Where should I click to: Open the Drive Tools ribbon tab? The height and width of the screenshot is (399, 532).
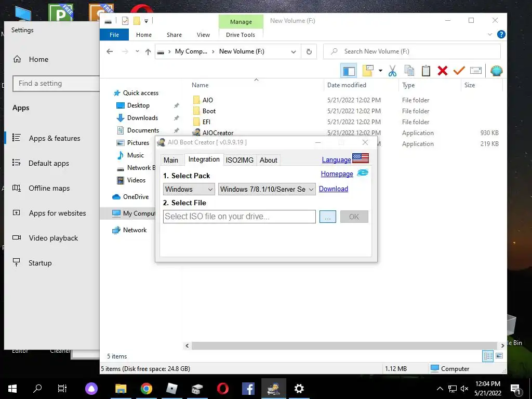click(241, 35)
